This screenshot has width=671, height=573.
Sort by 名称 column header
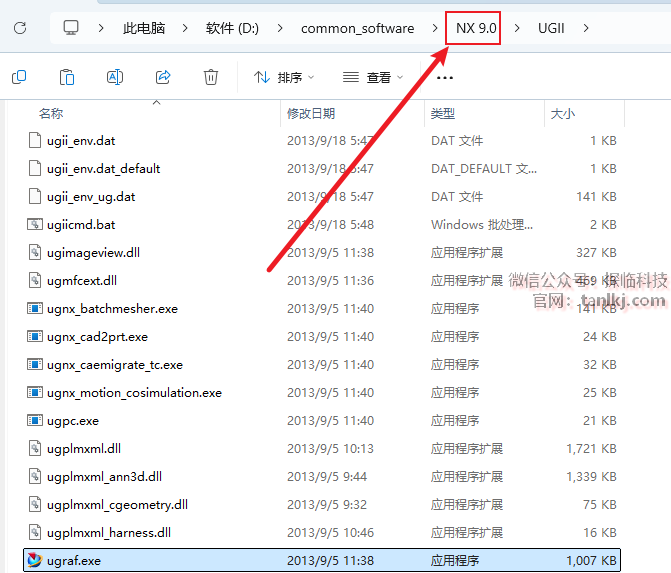pos(51,113)
